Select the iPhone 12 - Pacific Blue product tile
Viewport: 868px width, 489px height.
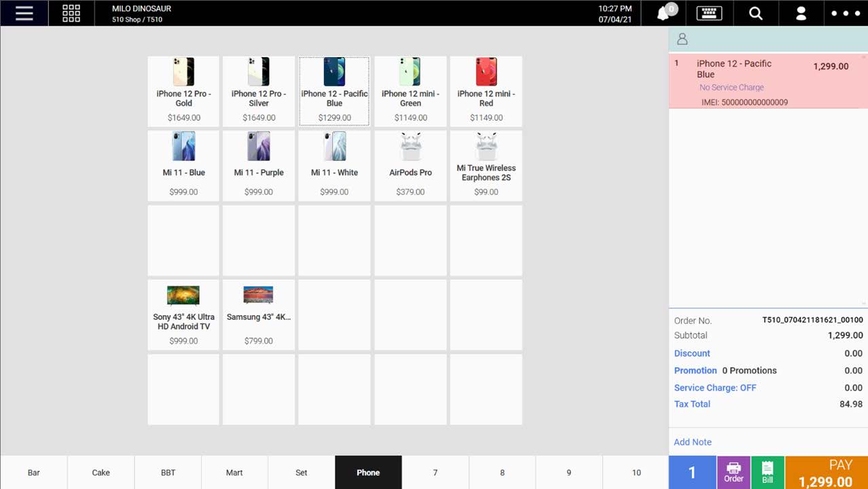334,91
